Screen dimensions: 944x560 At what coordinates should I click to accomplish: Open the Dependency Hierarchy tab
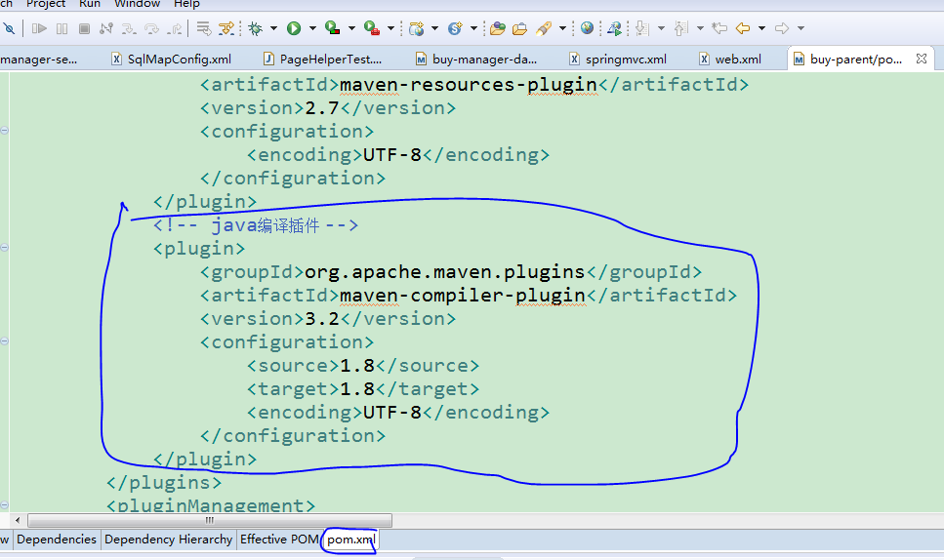coord(169,539)
